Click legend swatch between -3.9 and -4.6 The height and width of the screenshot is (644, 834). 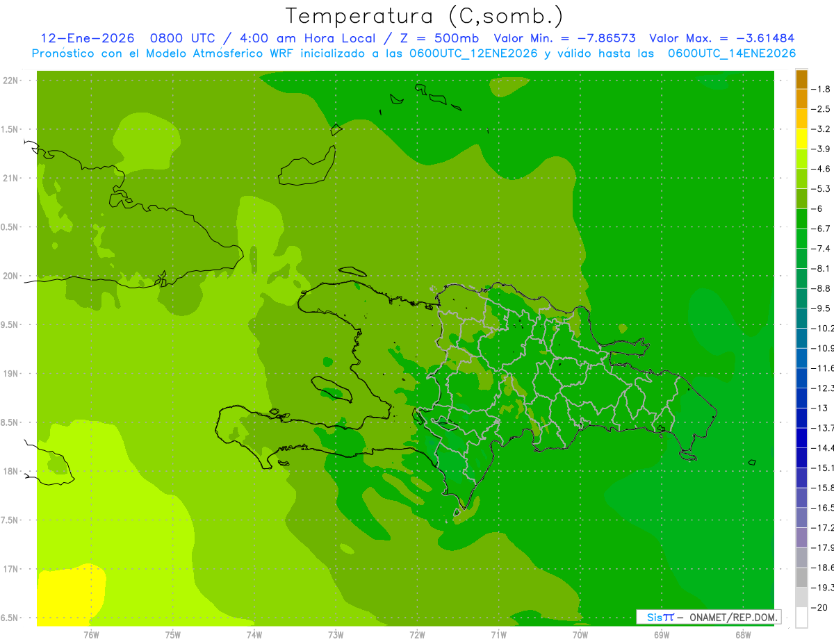pyautogui.click(x=801, y=158)
